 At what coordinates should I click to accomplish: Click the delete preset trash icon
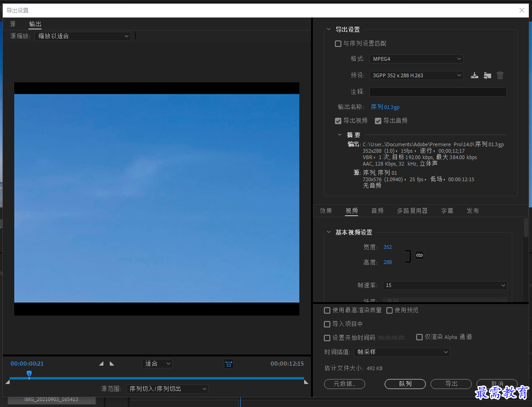tap(500, 75)
